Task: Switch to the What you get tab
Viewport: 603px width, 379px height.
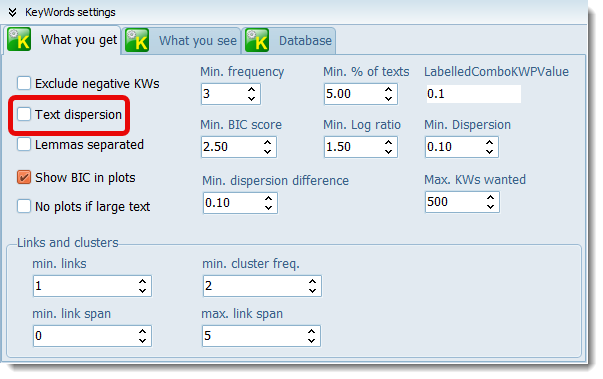Action: [62, 40]
